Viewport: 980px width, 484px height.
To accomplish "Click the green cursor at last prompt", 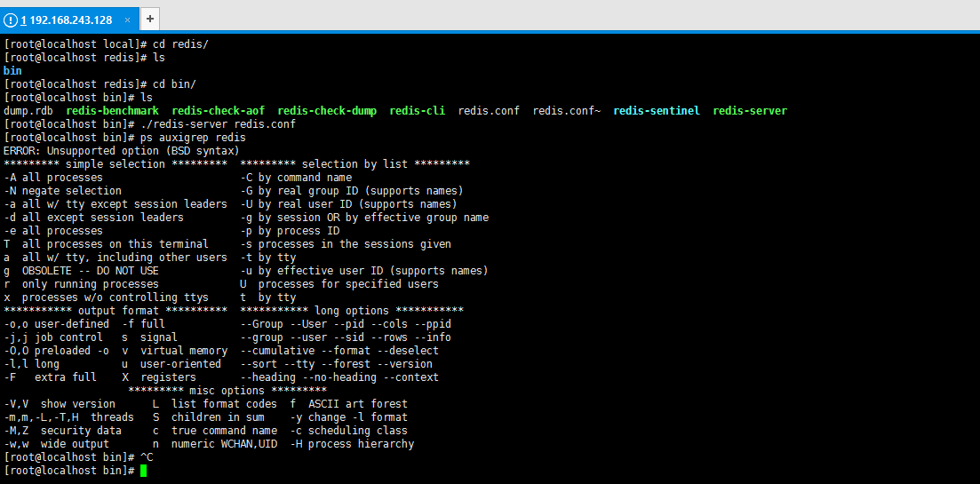I will coord(144,471).
